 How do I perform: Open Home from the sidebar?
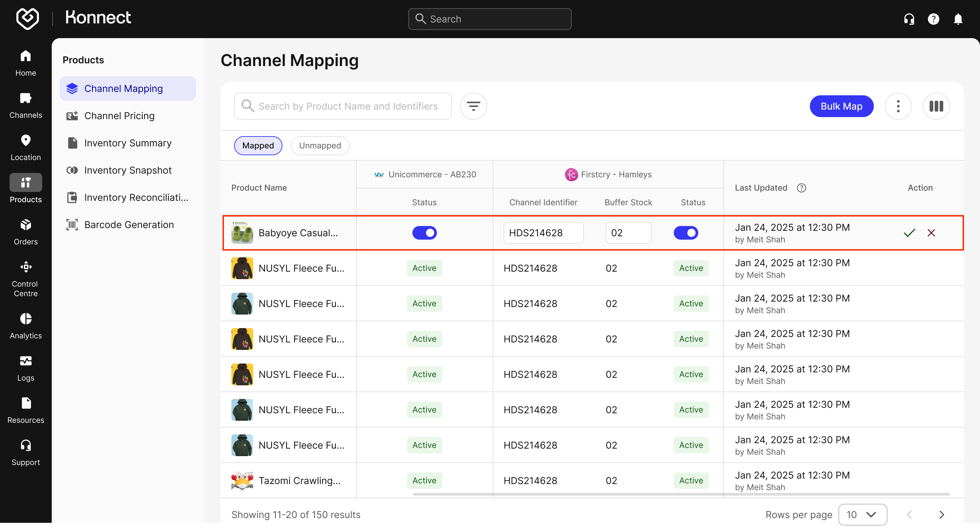pos(26,63)
